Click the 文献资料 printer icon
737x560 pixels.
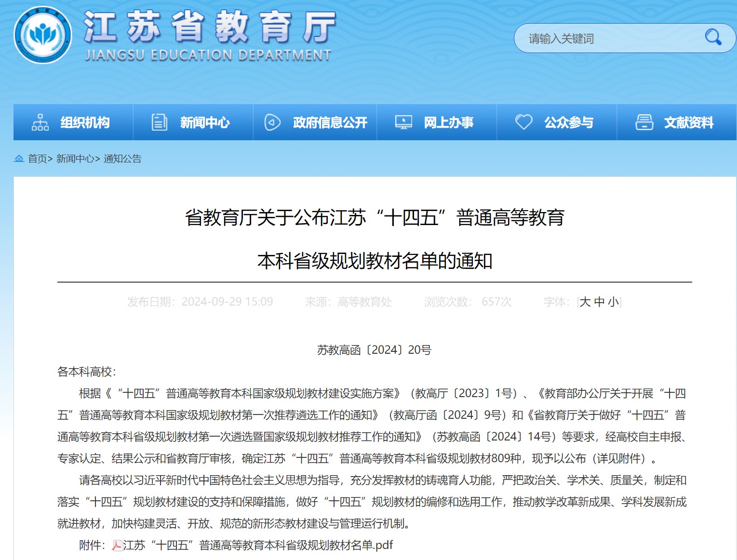click(644, 122)
